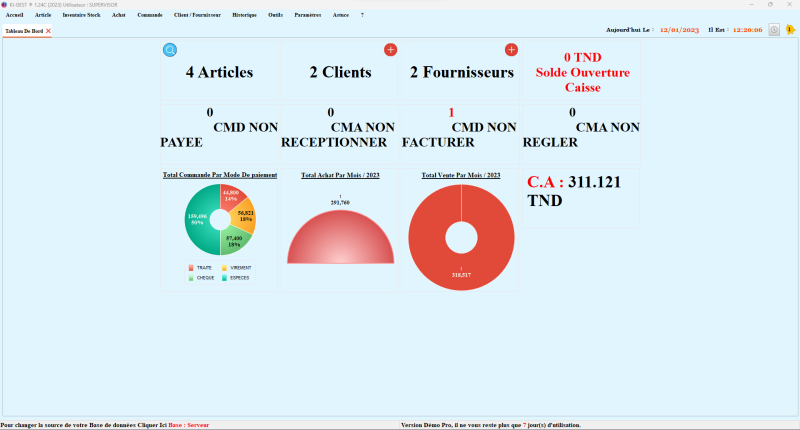Open the question mark help menu
The height and width of the screenshot is (430, 800).
362,15
